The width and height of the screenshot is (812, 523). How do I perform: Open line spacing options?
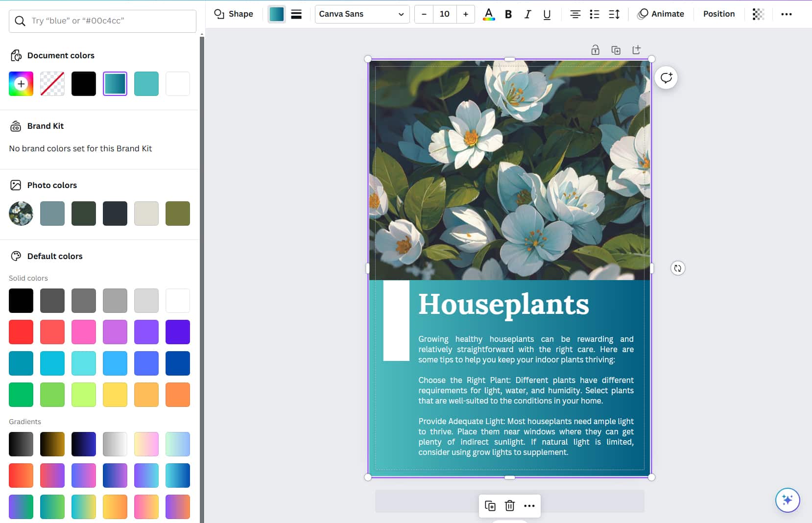(614, 14)
